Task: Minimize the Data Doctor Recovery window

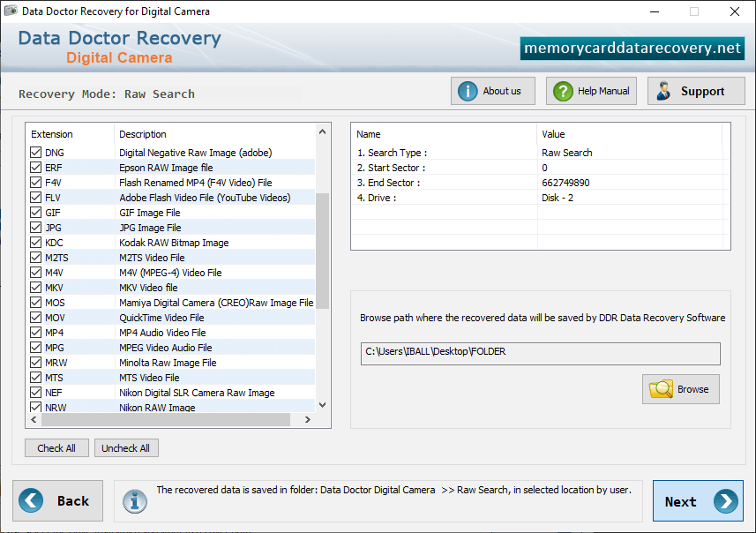Action: [x=655, y=11]
